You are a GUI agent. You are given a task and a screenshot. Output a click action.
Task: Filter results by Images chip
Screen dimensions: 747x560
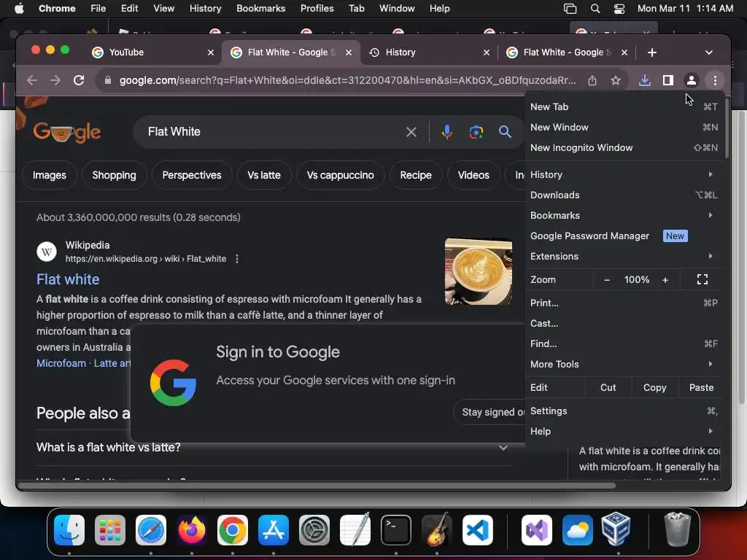(x=50, y=175)
